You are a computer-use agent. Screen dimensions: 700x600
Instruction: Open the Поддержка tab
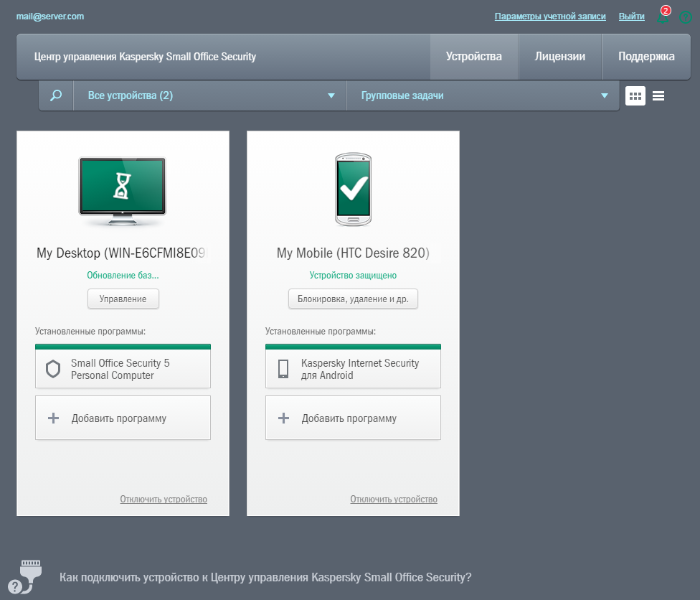click(x=646, y=57)
